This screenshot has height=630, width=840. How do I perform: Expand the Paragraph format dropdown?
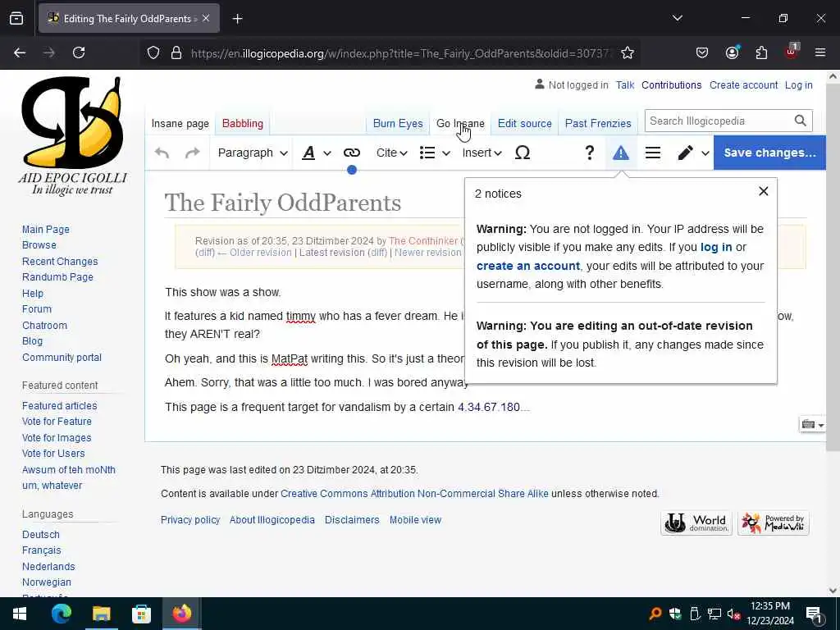click(253, 153)
